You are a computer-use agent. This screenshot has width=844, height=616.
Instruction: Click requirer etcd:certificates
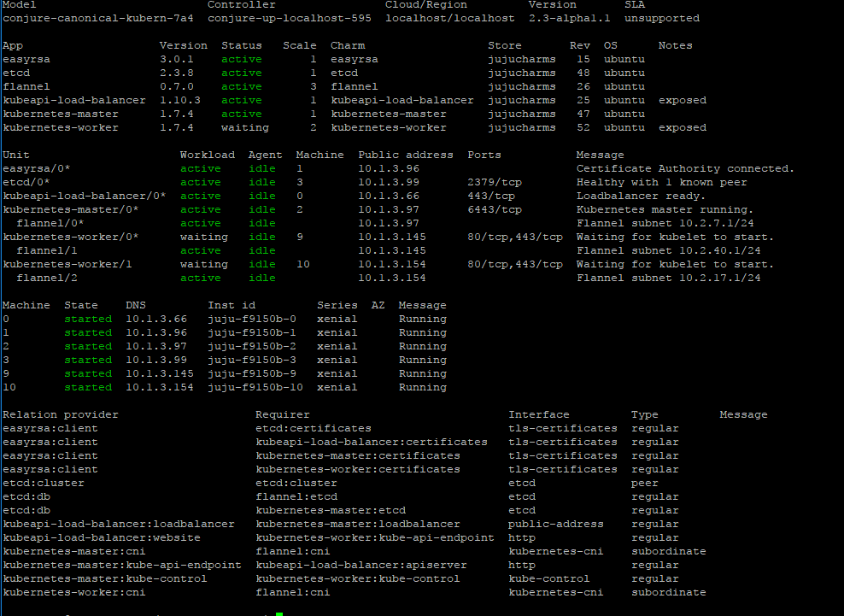click(x=314, y=429)
